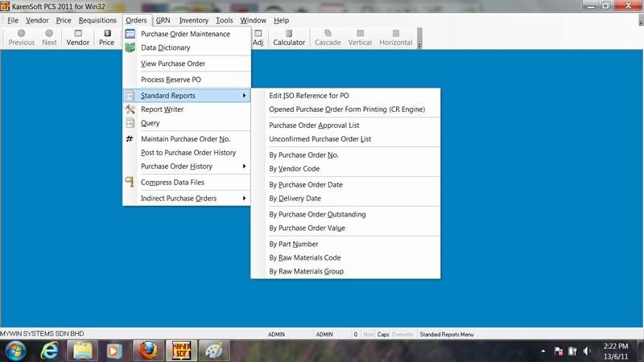Open the Purchase Order History submenu entry
The width and height of the screenshot is (644, 362).
(x=187, y=167)
